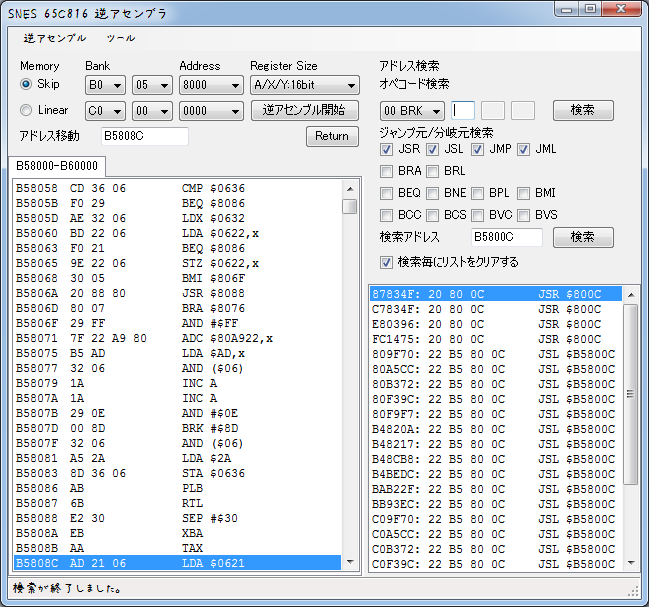Uncheck the JSR checkbox
Viewport: 649px width, 607px height.
386,149
